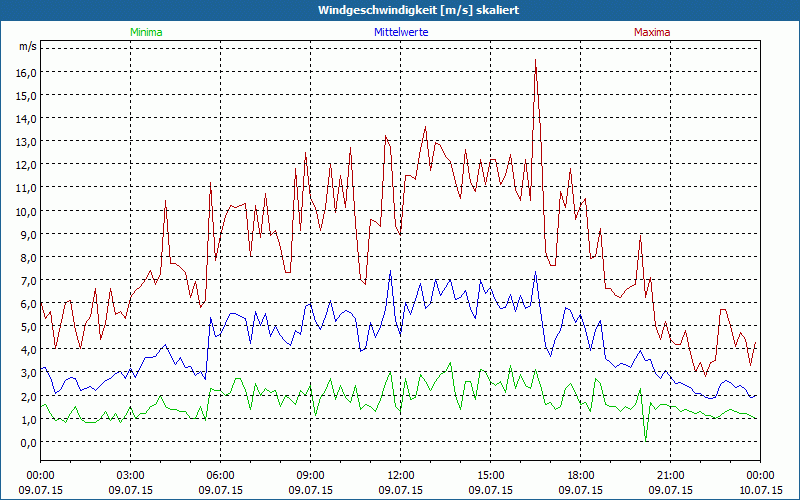Click the green minima dip at 0 m/s
The width and height of the screenshot is (800, 500).
tap(646, 440)
